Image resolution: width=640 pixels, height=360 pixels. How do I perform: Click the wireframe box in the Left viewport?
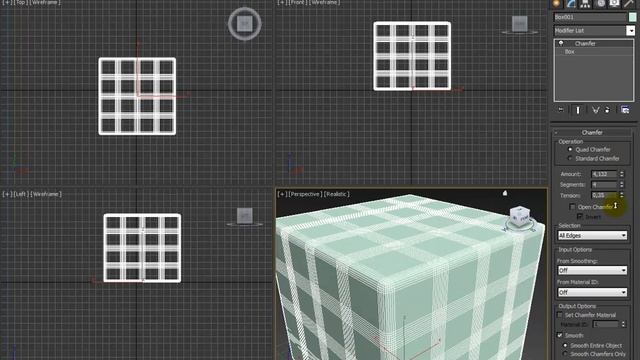tap(142, 248)
